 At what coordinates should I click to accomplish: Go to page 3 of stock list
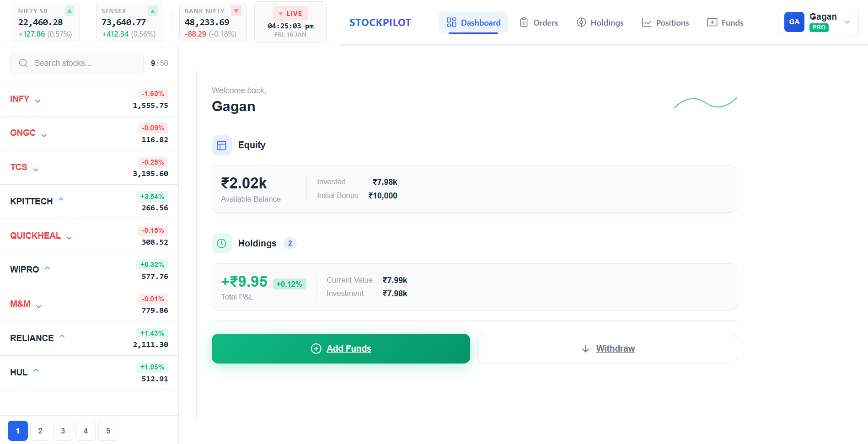[63, 430]
